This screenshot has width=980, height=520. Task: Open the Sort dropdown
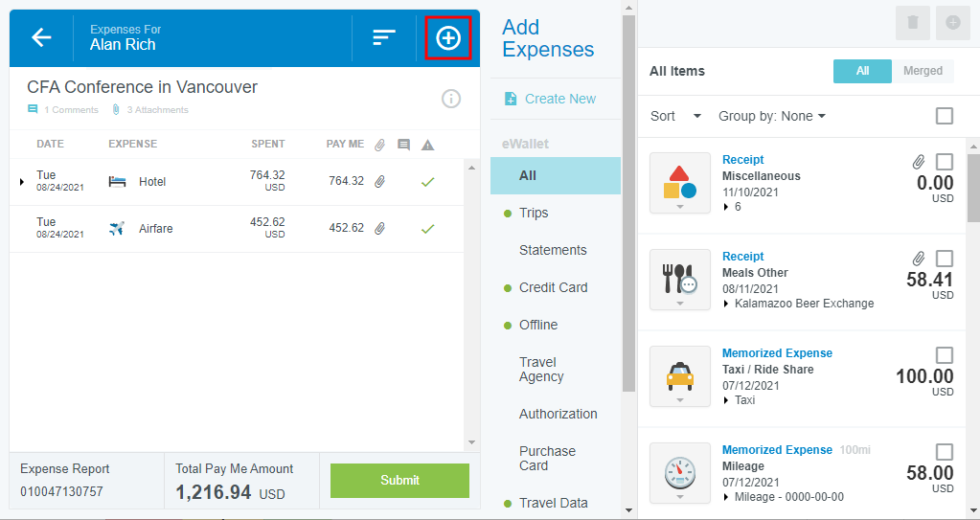point(675,116)
